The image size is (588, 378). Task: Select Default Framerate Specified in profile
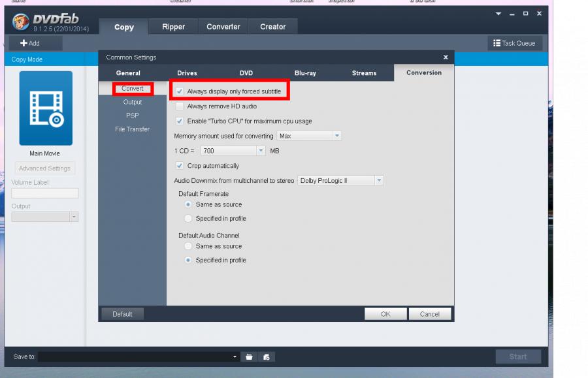click(x=188, y=219)
